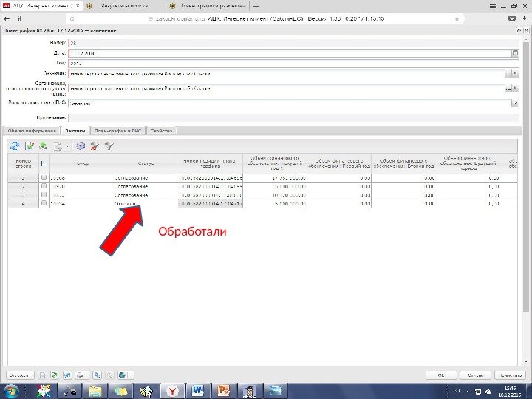Click the 'Отмена' cancel button
The width and height of the screenshot is (532, 399).
click(475, 375)
